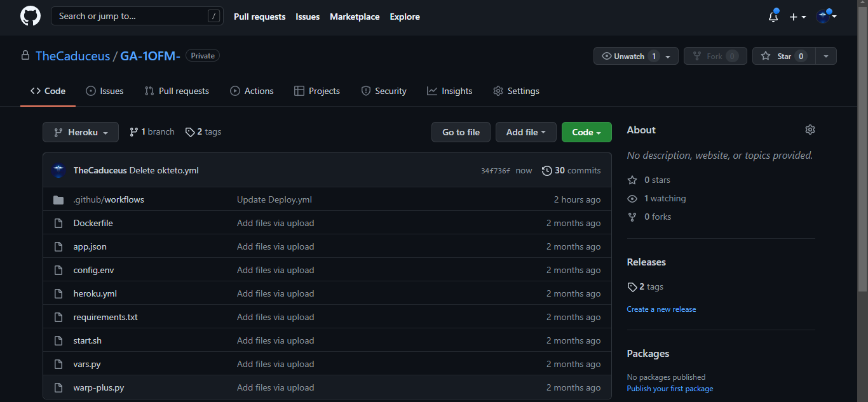
Task: Click the file icon next to Dockerfile
Action: point(58,223)
